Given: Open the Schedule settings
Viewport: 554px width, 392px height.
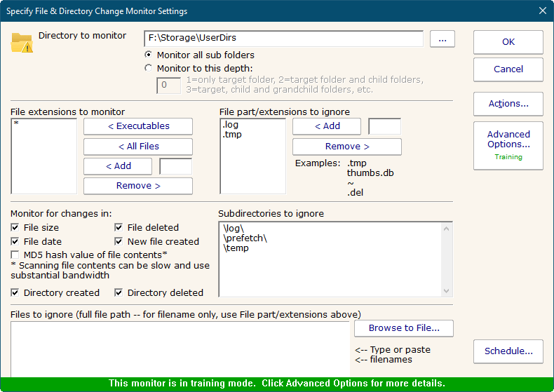Looking at the screenshot, I should [x=508, y=351].
